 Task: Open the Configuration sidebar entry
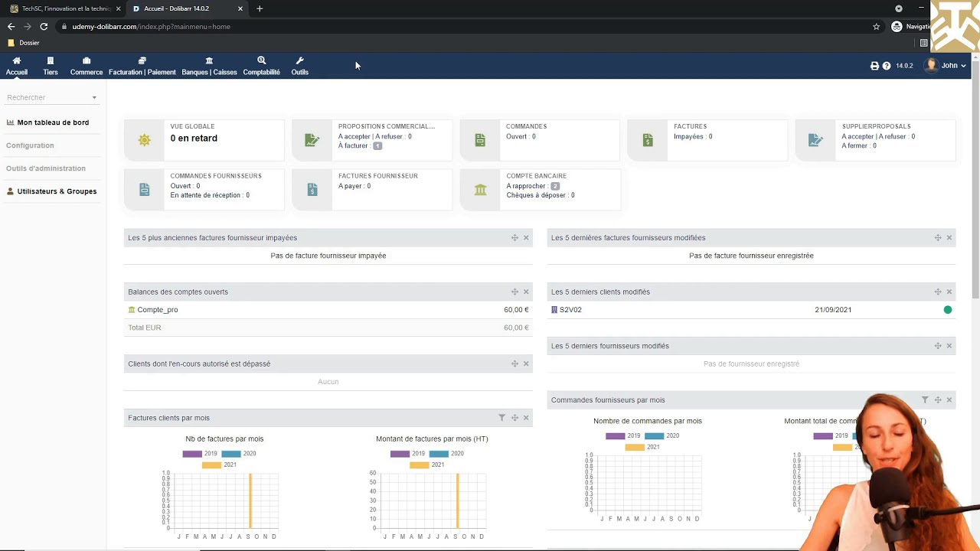[x=30, y=145]
